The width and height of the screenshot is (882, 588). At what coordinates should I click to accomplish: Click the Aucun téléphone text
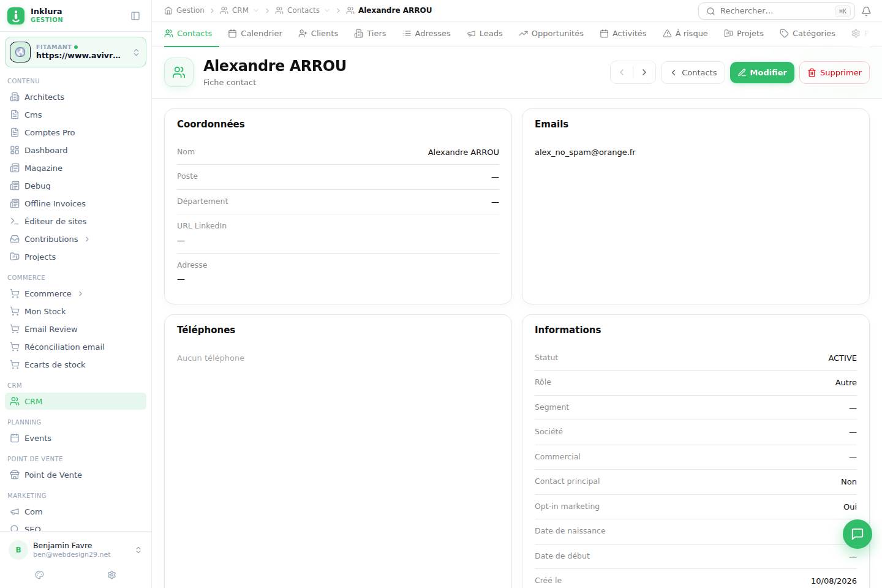tap(211, 358)
